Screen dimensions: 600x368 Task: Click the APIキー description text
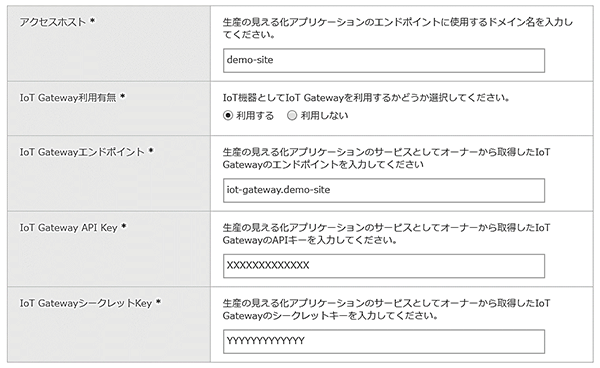tap(386, 234)
